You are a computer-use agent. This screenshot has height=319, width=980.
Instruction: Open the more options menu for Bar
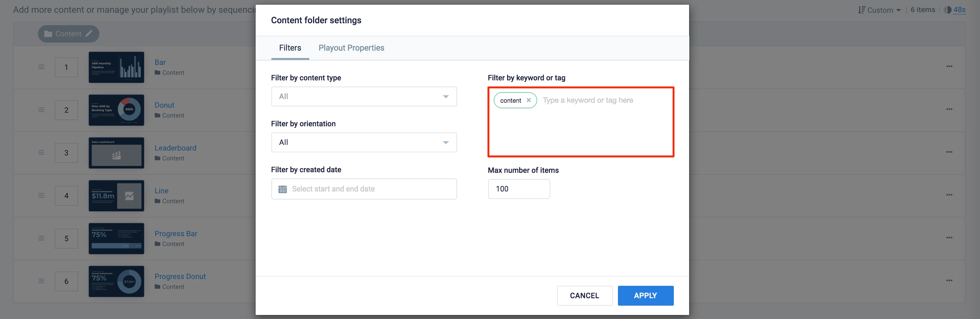[x=949, y=66]
